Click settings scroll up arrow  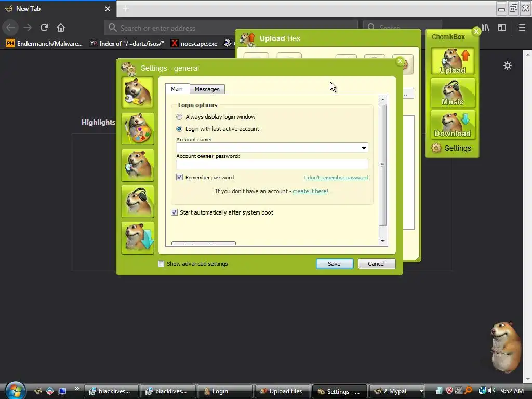(x=383, y=99)
